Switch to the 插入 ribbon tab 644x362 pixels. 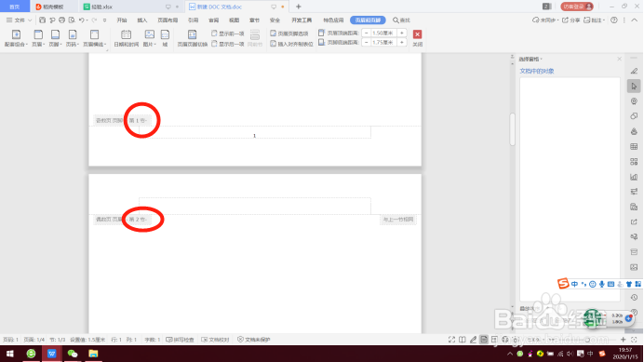(142, 20)
